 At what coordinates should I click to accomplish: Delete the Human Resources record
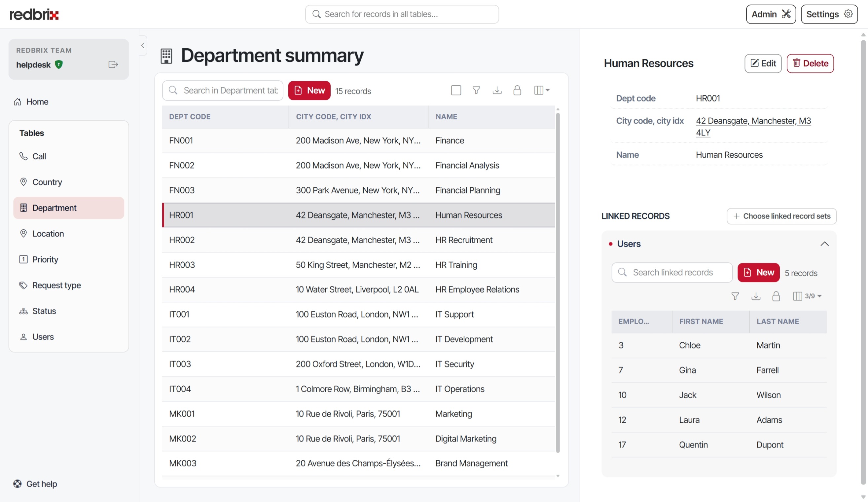tap(810, 63)
